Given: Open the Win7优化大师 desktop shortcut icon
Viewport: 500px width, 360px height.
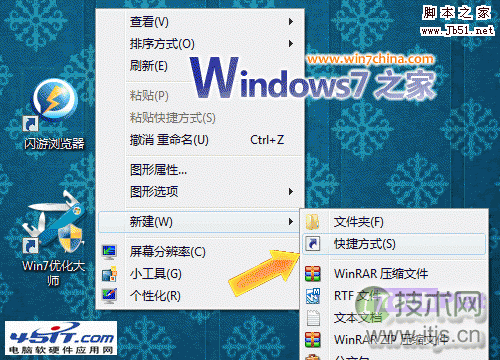Looking at the screenshot, I should 53,223.
